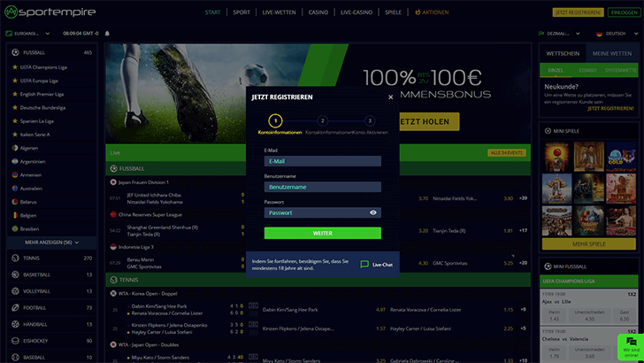Open Spiele in top navigation

tap(393, 12)
